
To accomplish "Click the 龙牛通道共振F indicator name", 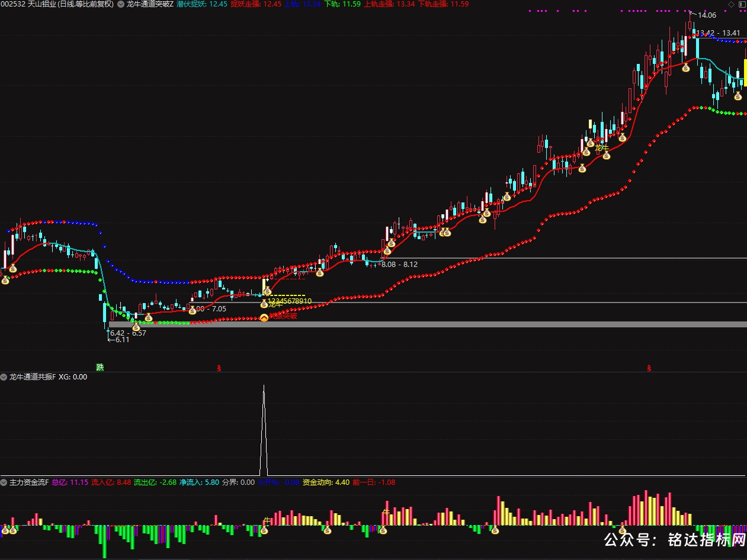I will [x=33, y=377].
